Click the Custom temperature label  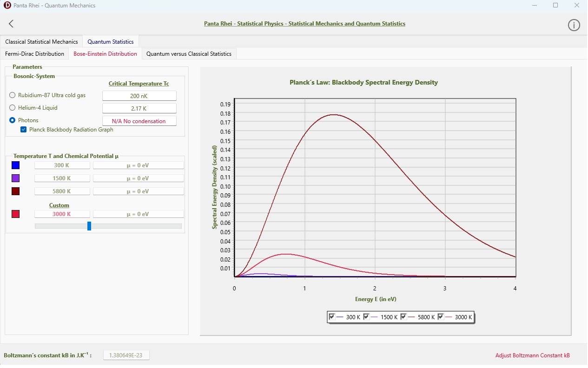coord(59,205)
